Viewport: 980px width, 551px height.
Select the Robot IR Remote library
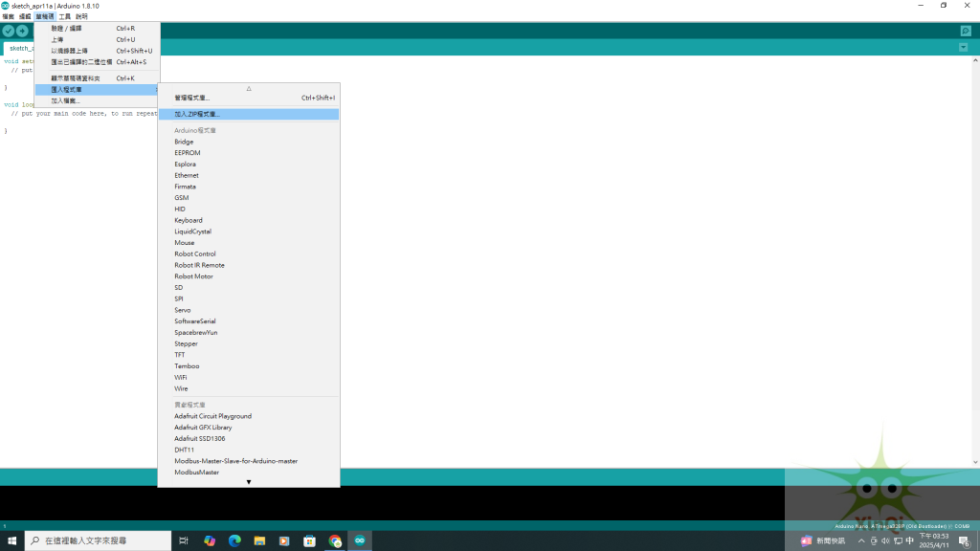coord(249,266)
